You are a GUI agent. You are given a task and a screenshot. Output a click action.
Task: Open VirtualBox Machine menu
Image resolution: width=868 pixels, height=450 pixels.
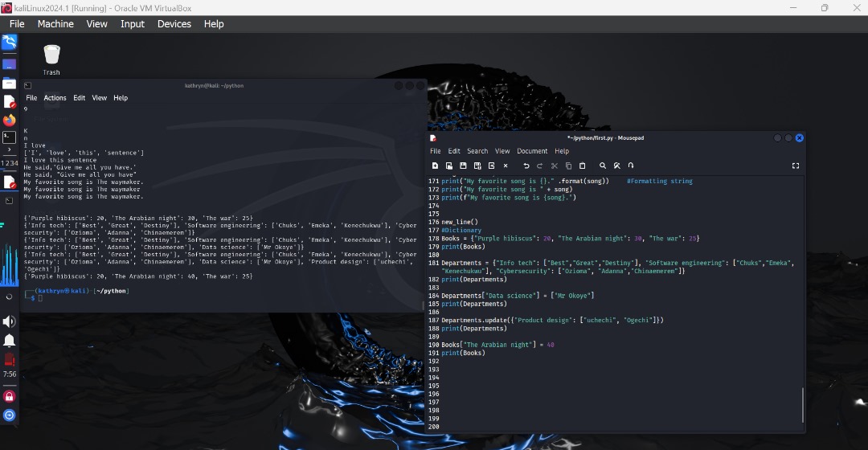coord(55,24)
